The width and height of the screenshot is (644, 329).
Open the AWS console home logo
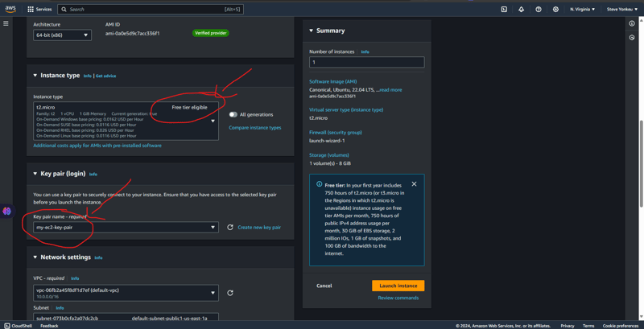[10, 9]
